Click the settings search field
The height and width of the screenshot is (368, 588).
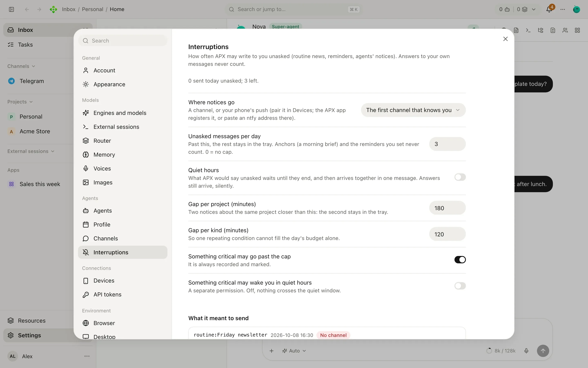(x=123, y=41)
